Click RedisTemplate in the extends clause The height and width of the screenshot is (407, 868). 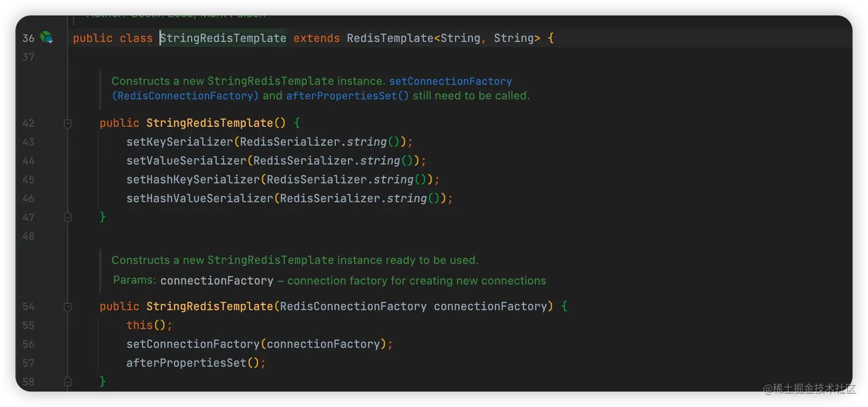[x=390, y=38]
